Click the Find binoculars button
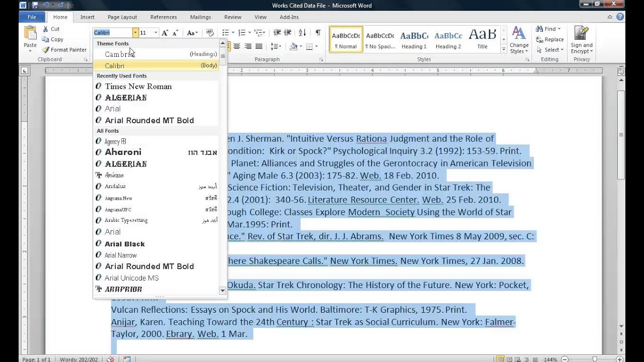Viewport: 644px width, 362px height. [x=548, y=29]
